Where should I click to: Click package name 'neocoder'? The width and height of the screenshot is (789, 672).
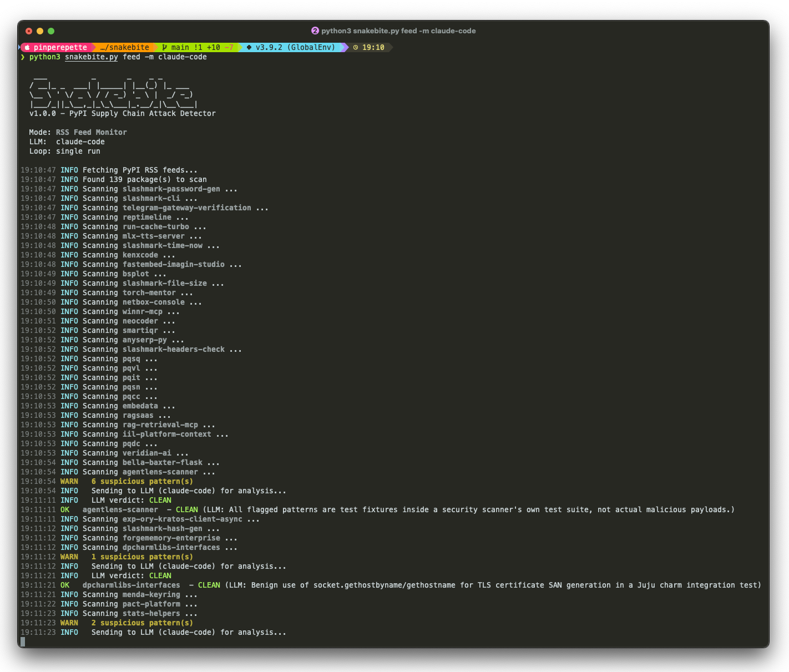coord(140,321)
